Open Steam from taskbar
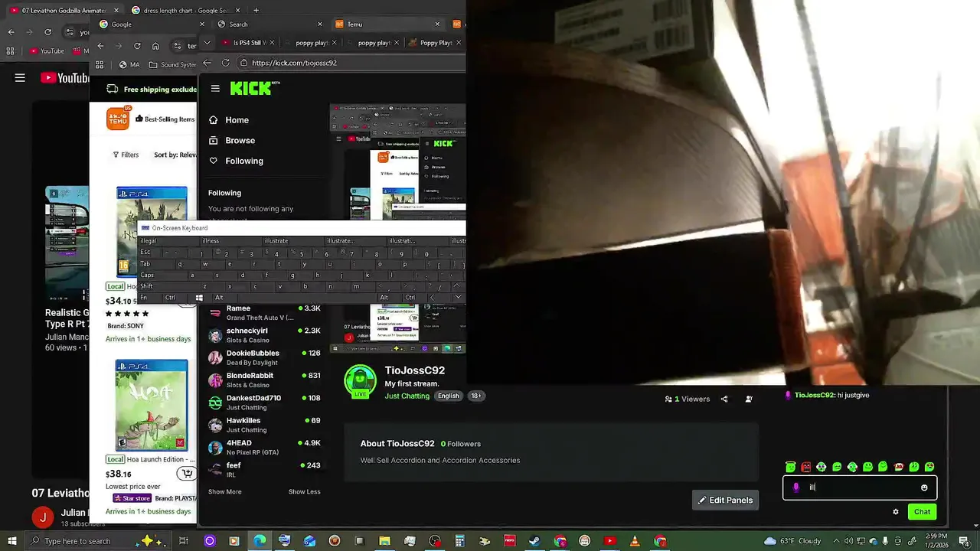This screenshot has height=551, width=980. click(x=534, y=541)
